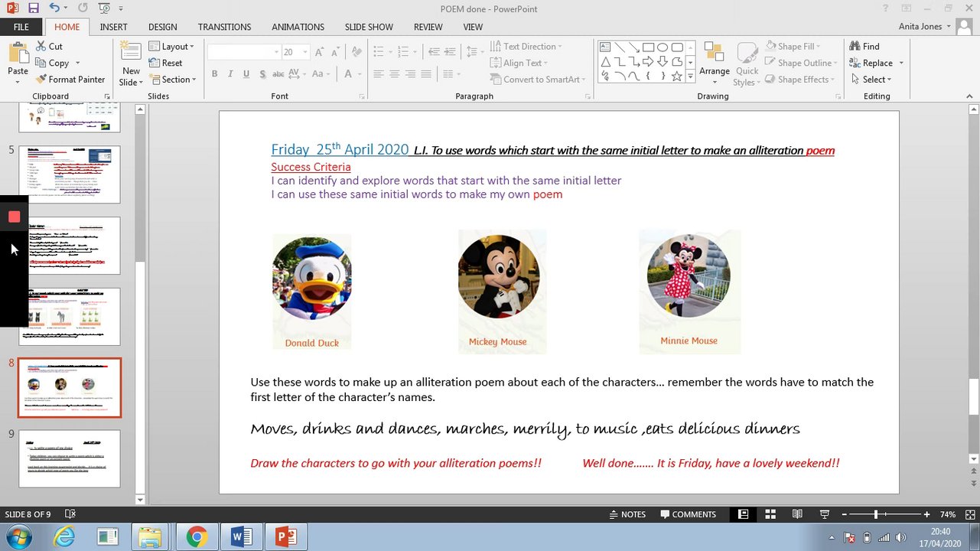
Task: Open the Layout dropdown
Action: pos(171,47)
